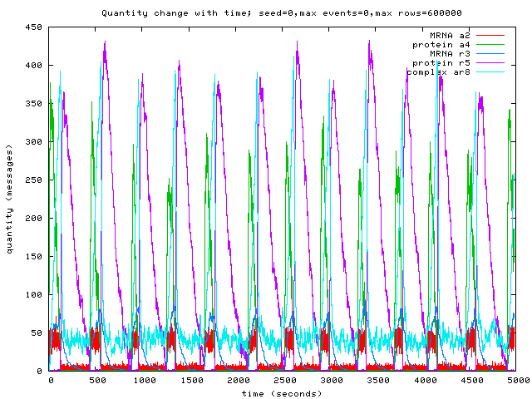Click the "time (seconds)" x-axis label
This screenshot has height=399, width=532.
click(282, 392)
